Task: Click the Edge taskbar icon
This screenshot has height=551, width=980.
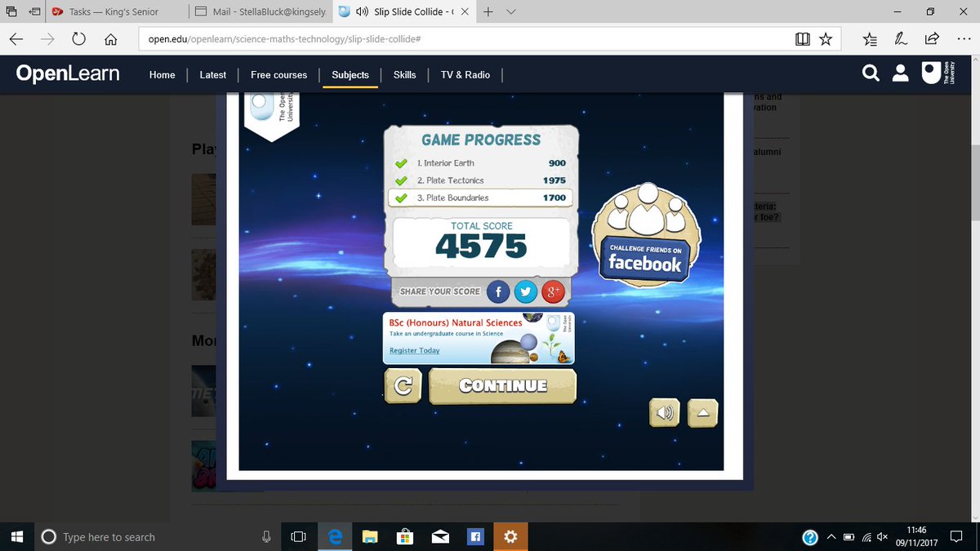Action: pos(335,536)
